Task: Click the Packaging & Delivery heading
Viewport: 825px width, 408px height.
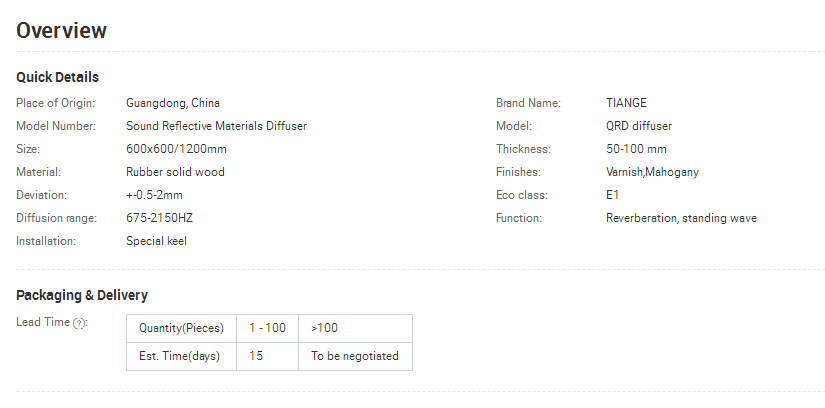Action: coord(82,295)
